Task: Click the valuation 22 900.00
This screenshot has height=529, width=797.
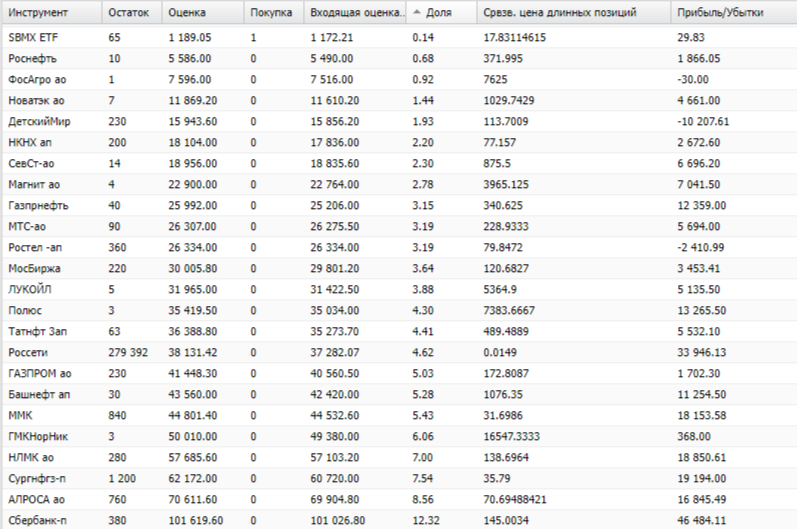Action: (193, 184)
